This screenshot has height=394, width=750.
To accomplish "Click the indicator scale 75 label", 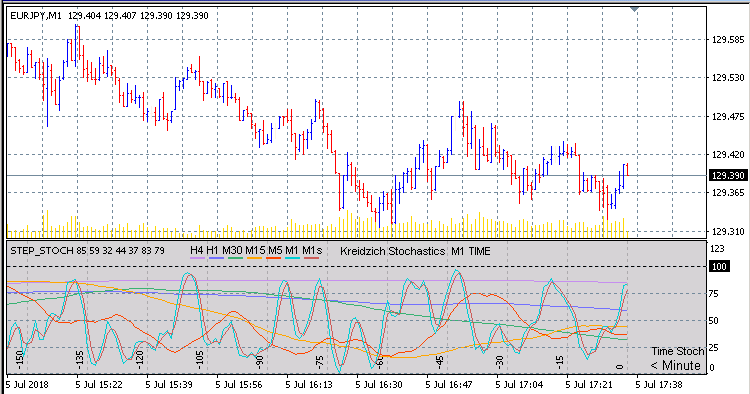I will [713, 294].
